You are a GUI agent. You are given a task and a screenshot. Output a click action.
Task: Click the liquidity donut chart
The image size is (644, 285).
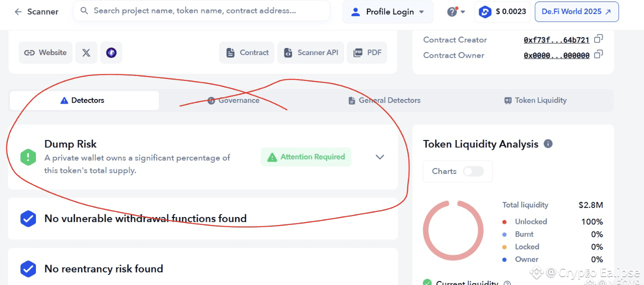click(x=453, y=230)
